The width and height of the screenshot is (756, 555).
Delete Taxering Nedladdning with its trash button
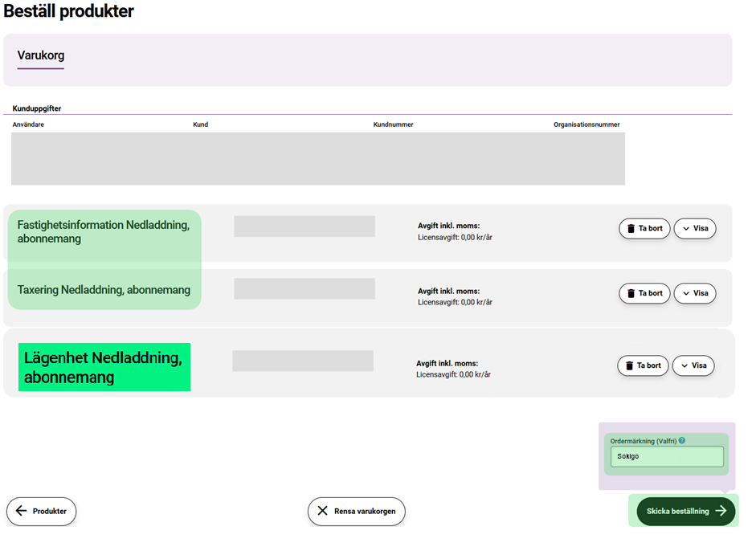tap(644, 293)
